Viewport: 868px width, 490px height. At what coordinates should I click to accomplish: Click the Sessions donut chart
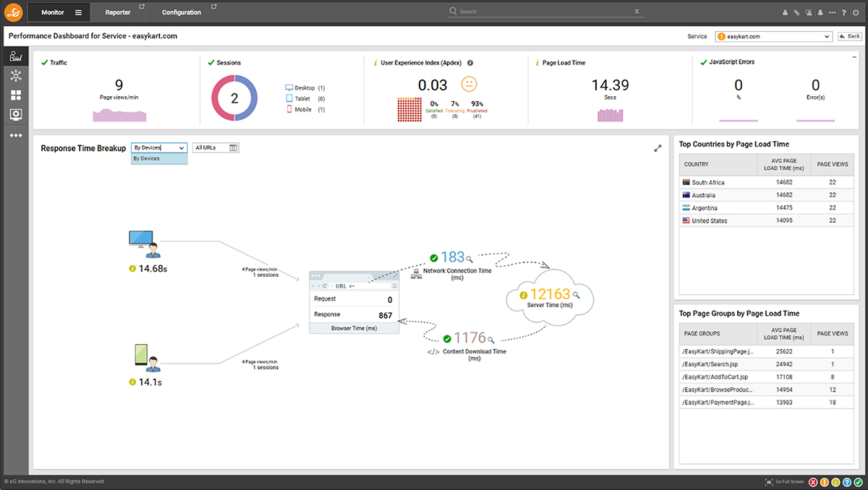(234, 98)
